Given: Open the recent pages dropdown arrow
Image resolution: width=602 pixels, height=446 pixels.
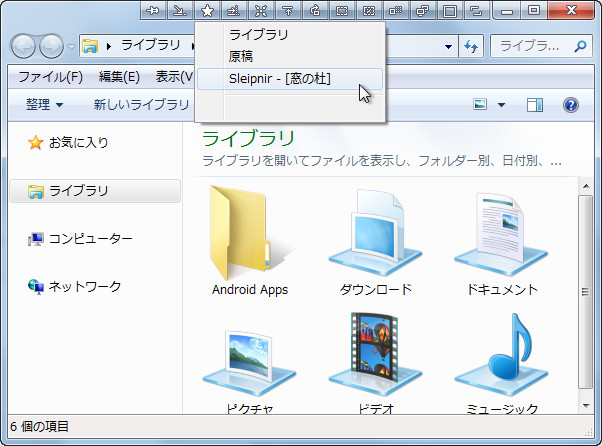Looking at the screenshot, I should [x=71, y=47].
